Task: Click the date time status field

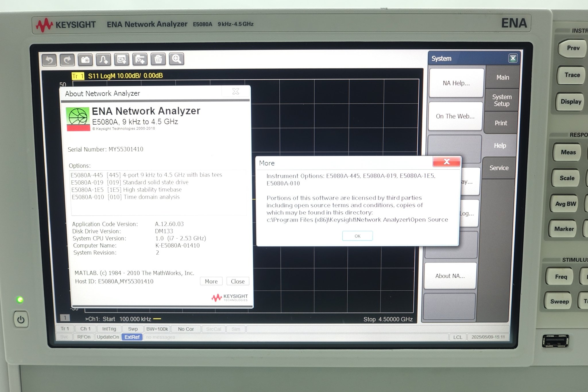Action: pos(488,337)
